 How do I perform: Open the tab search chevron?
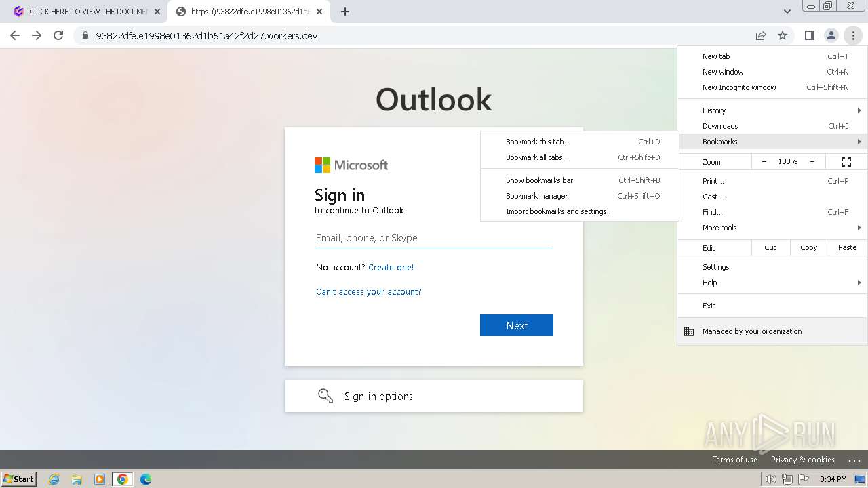click(787, 12)
